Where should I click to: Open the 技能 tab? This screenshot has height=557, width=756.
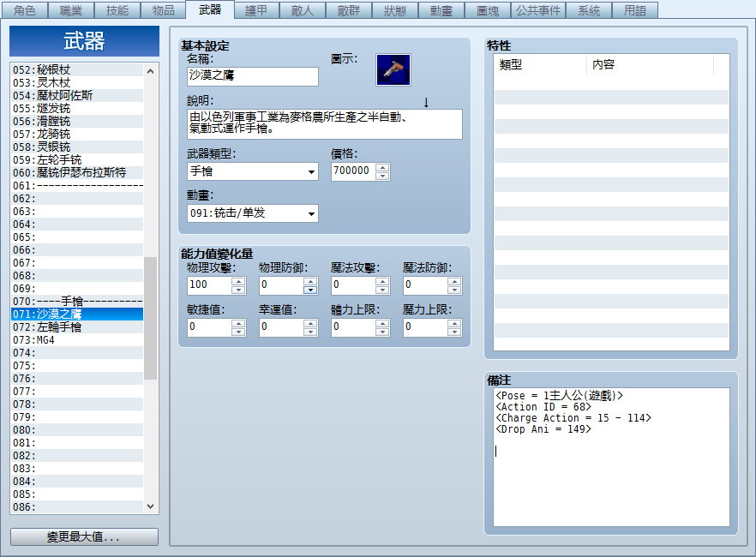click(117, 10)
